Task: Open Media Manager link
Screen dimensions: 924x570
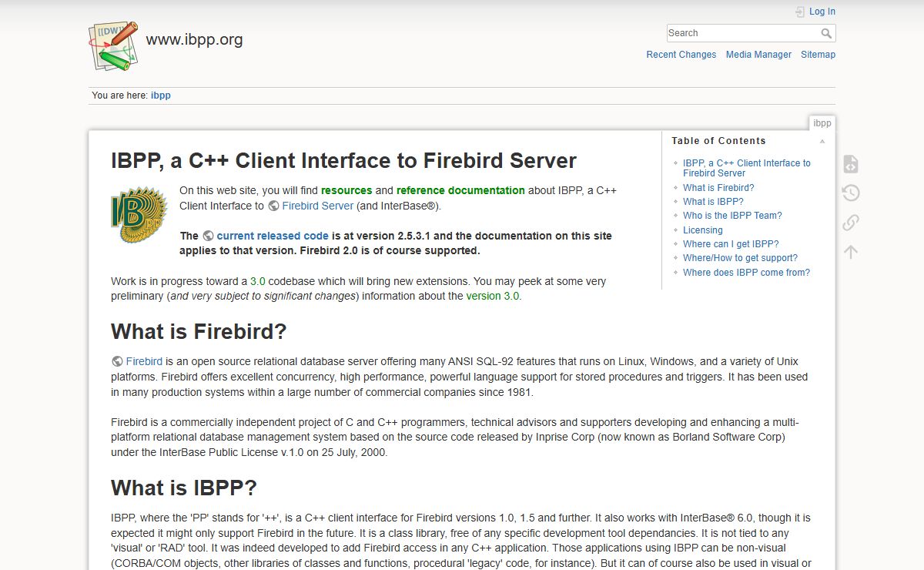Action: point(758,55)
